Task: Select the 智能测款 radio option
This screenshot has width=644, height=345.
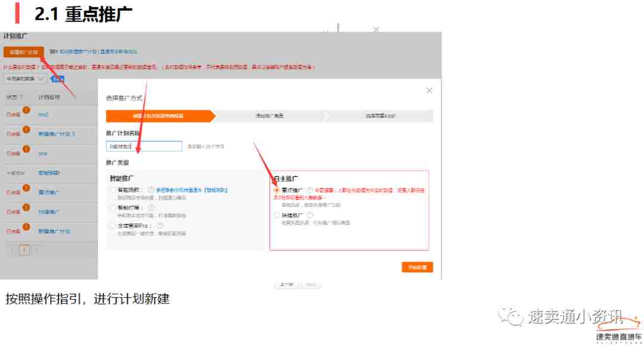Action: click(x=113, y=190)
